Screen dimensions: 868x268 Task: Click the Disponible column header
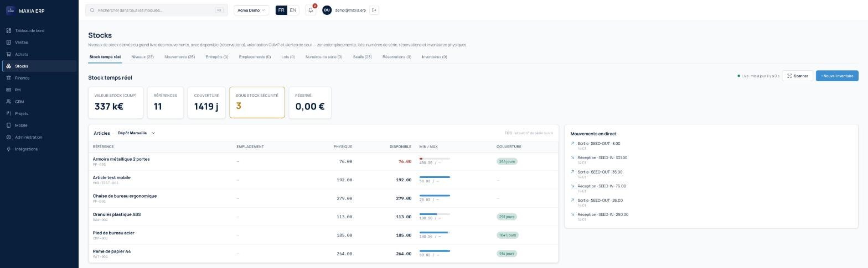(x=400, y=147)
